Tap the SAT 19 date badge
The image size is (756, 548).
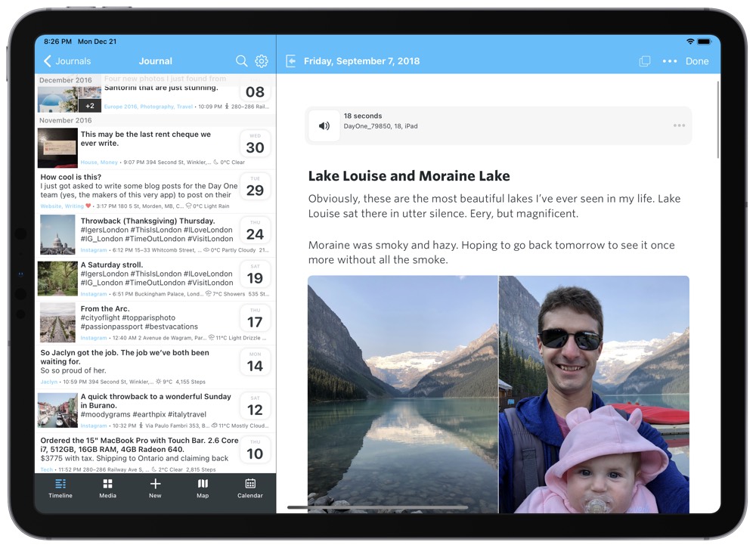coord(255,274)
